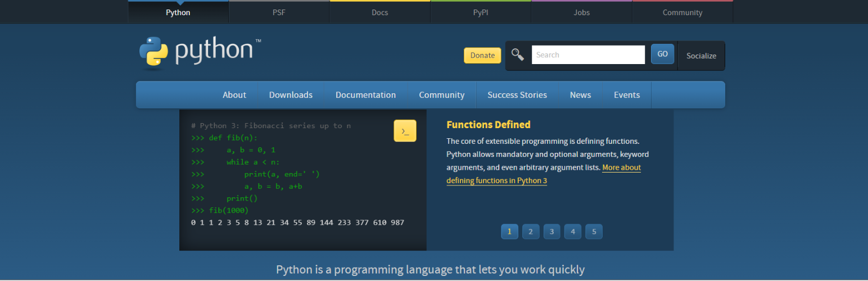Switch to slide 4 in carousel

(x=572, y=232)
